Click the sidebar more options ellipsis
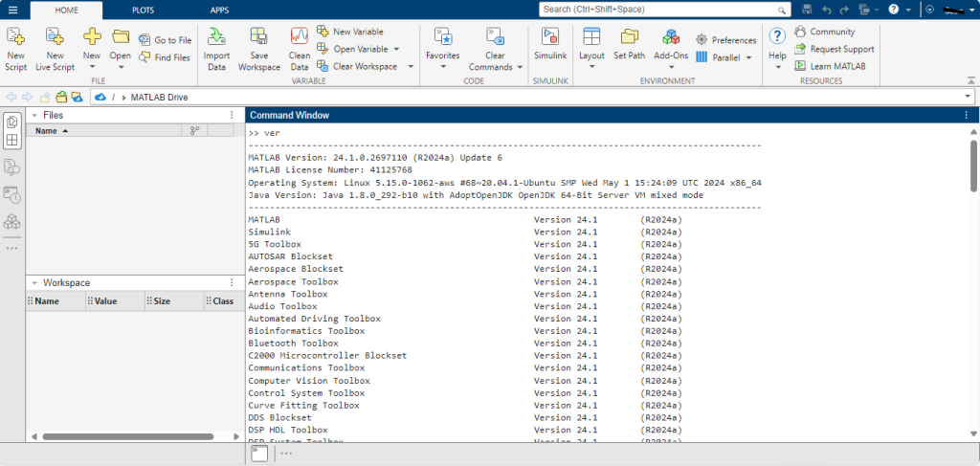The width and height of the screenshot is (980, 466). coord(12,248)
